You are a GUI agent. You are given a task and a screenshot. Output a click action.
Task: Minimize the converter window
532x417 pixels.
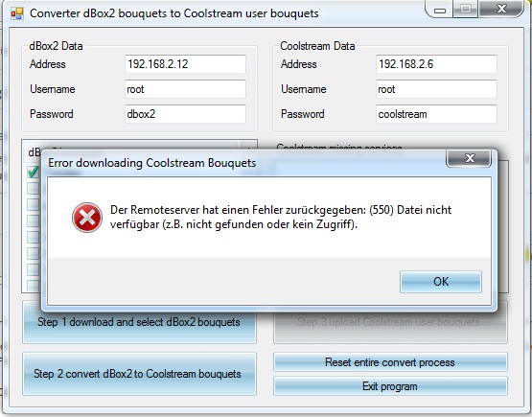(439, 10)
